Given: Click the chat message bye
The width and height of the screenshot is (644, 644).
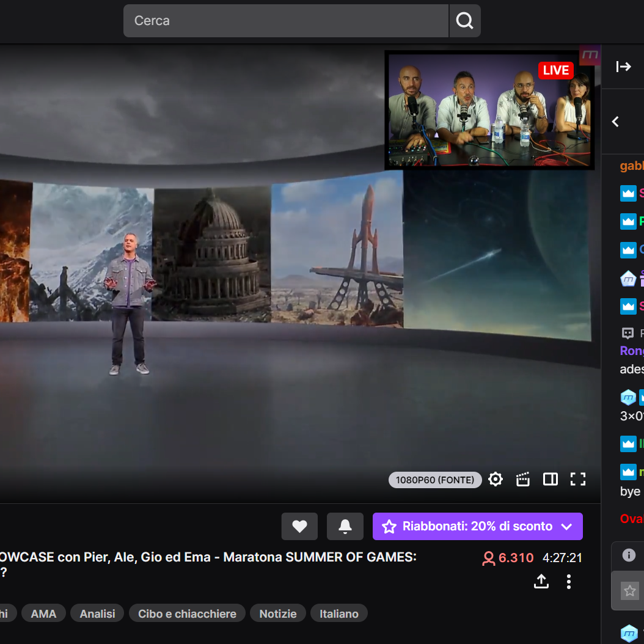Looking at the screenshot, I should point(630,491).
